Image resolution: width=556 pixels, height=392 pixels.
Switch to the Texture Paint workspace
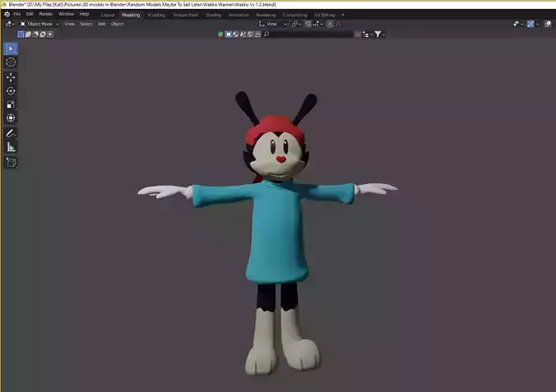(186, 15)
